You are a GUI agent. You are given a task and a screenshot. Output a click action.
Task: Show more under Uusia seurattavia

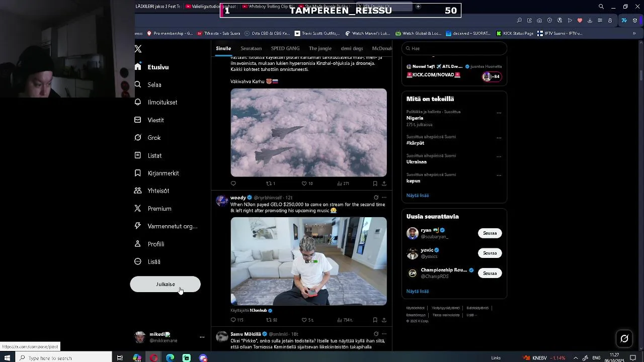click(417, 291)
